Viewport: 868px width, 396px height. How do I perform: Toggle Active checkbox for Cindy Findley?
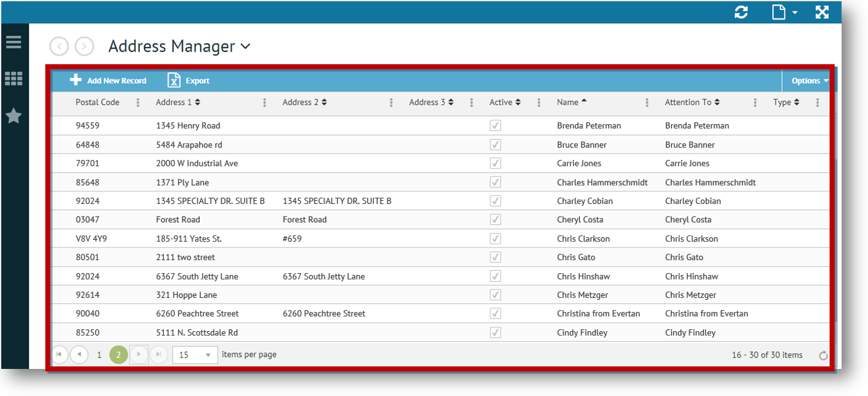tap(495, 332)
